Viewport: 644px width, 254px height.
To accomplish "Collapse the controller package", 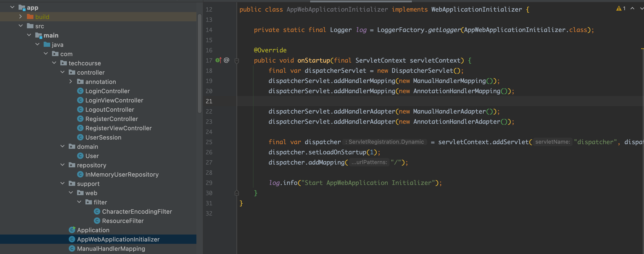I will pyautogui.click(x=62, y=72).
